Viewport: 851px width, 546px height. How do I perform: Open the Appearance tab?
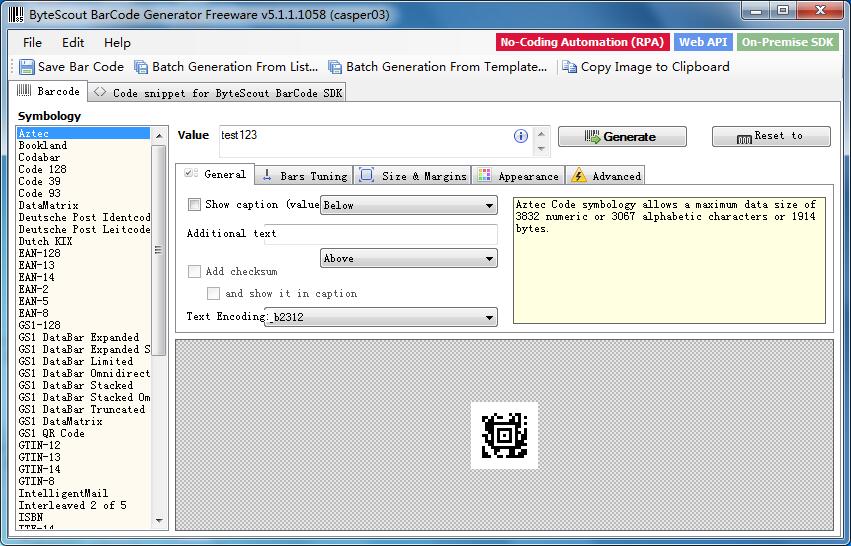pos(518,175)
